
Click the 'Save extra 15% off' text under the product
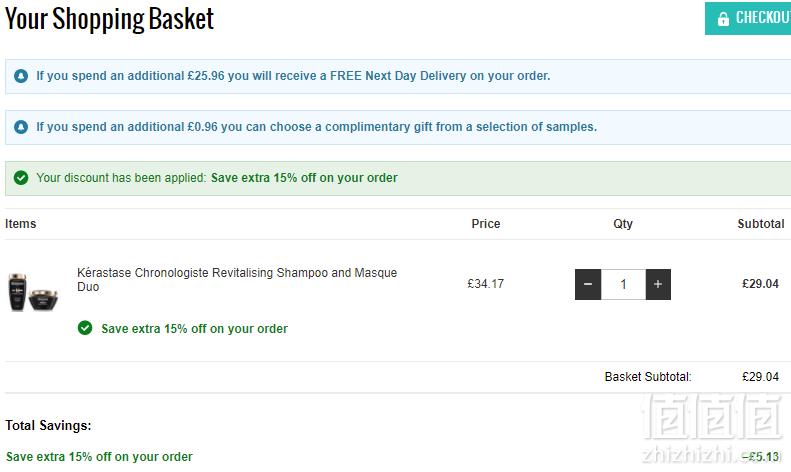click(194, 329)
